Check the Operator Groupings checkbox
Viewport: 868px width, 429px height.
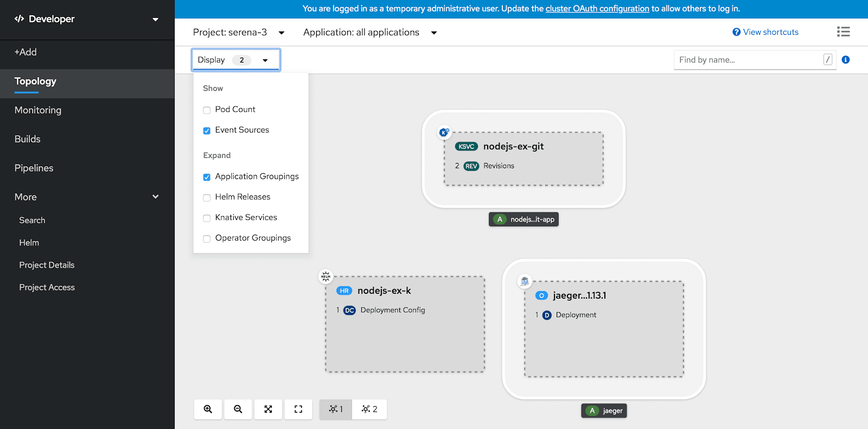(x=207, y=239)
